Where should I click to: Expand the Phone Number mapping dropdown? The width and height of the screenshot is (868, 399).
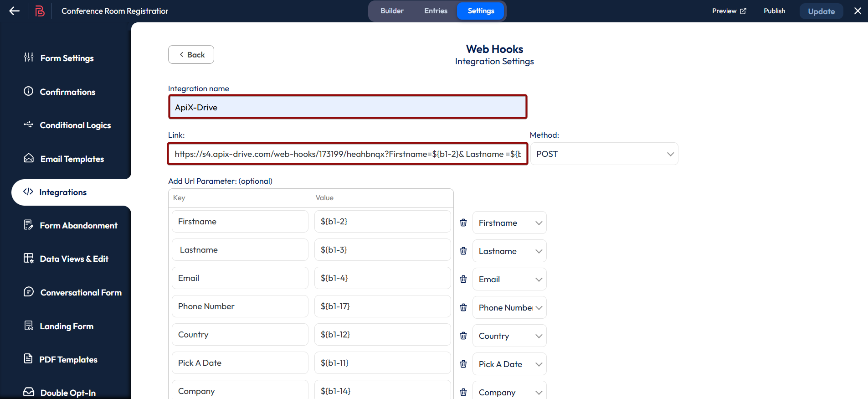point(509,308)
